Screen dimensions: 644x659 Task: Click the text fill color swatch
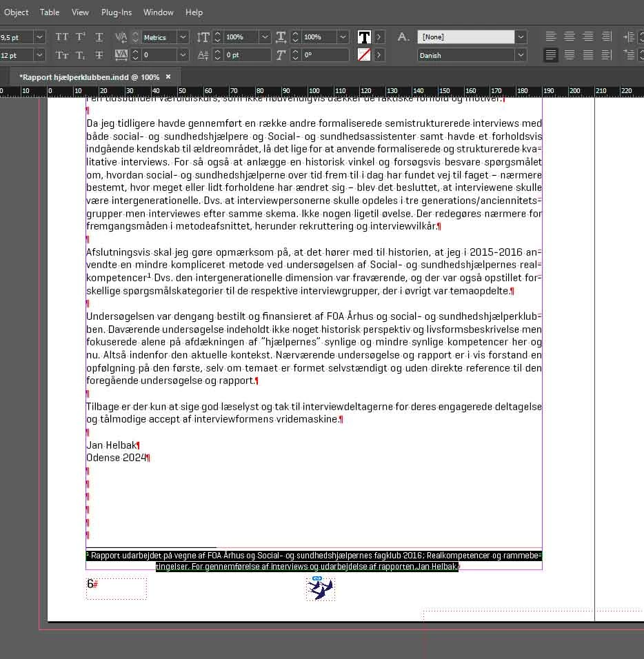[364, 37]
